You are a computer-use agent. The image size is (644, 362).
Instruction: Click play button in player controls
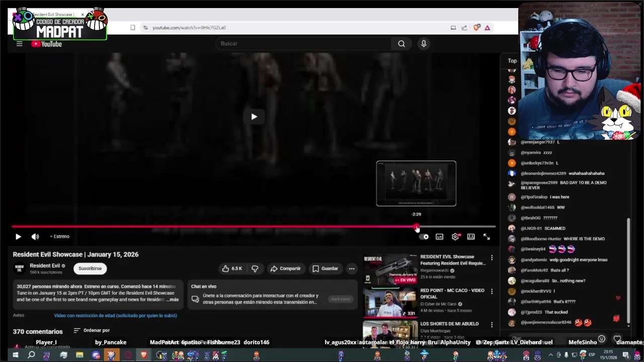click(18, 236)
